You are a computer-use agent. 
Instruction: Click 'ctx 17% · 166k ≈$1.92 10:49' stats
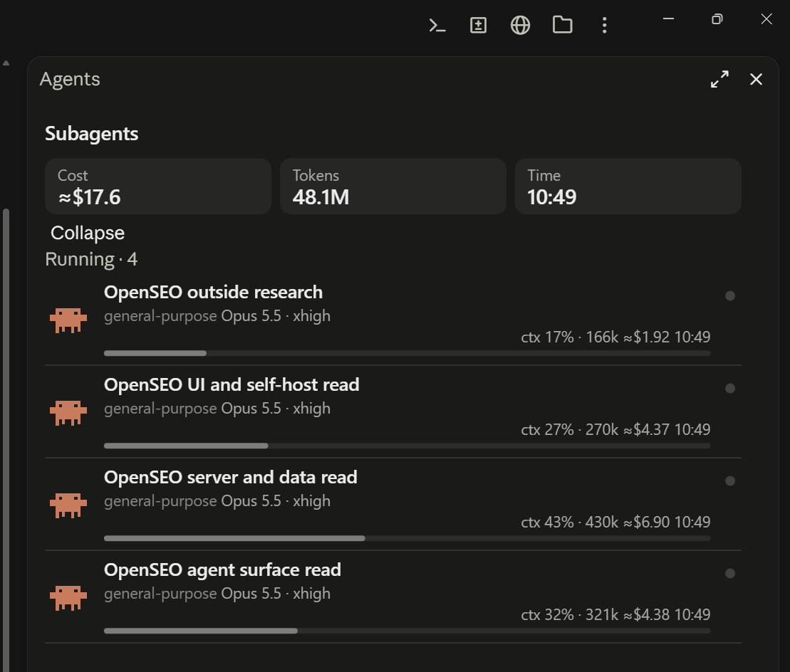[615, 337]
